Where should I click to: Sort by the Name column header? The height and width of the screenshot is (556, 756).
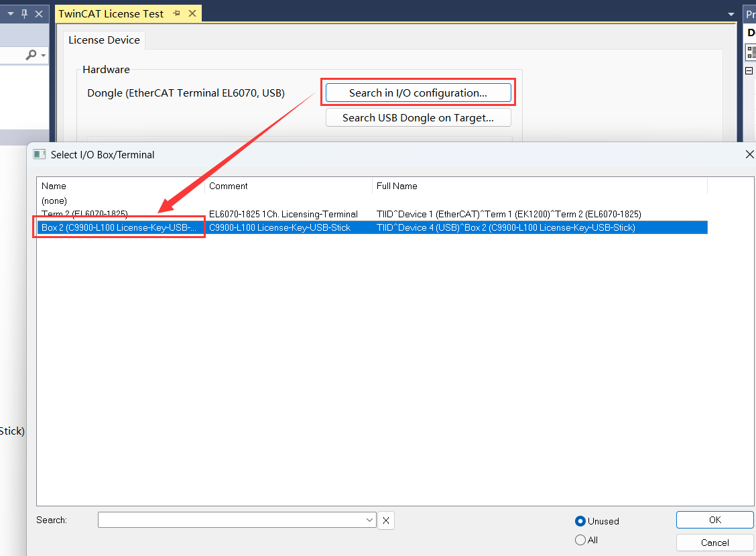tap(121, 186)
